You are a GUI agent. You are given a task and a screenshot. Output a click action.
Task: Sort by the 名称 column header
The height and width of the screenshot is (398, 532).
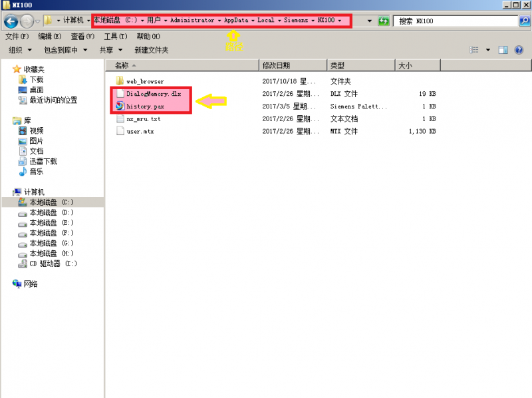tap(182, 65)
